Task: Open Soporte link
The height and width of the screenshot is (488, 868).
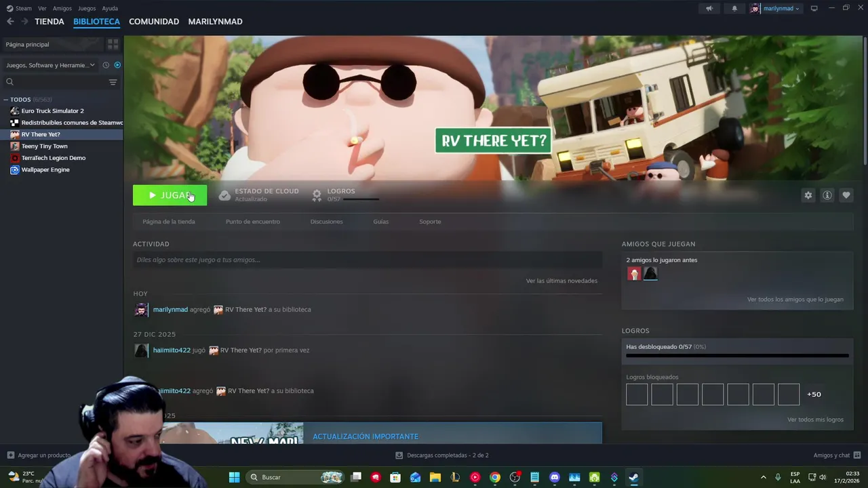Action: (430, 222)
